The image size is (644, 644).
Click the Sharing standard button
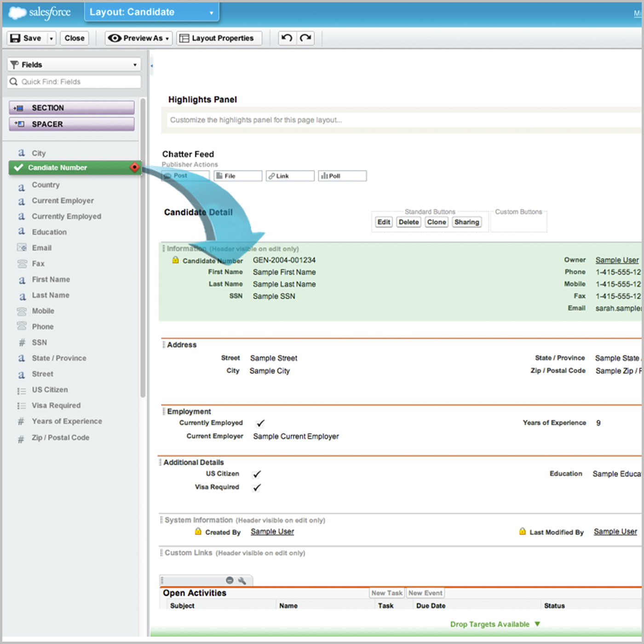(466, 222)
